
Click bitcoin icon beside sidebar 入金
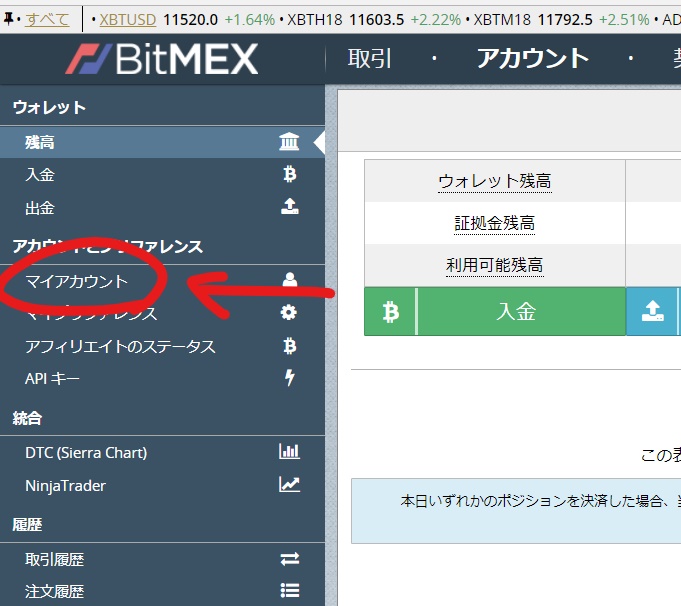tap(290, 174)
